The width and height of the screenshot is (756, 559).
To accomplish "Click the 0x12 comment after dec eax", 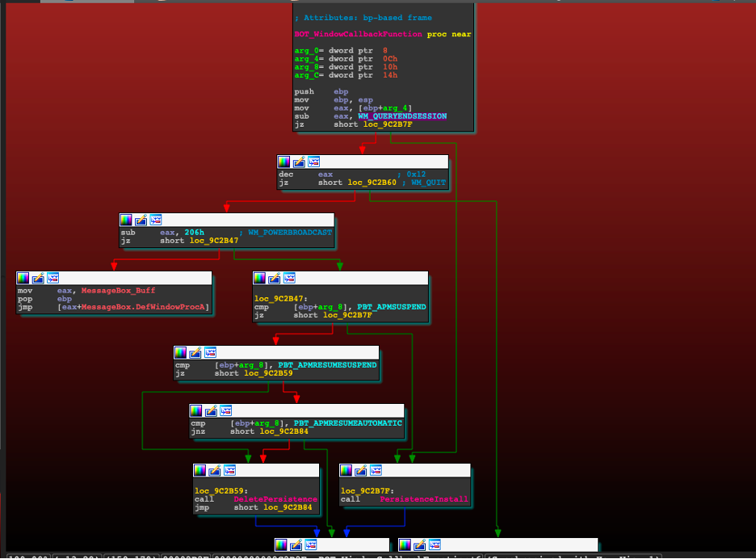I will [416, 174].
